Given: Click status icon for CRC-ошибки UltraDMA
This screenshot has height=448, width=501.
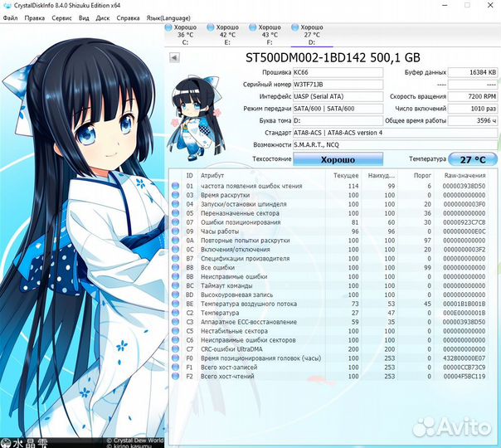Looking at the screenshot, I should tap(175, 349).
